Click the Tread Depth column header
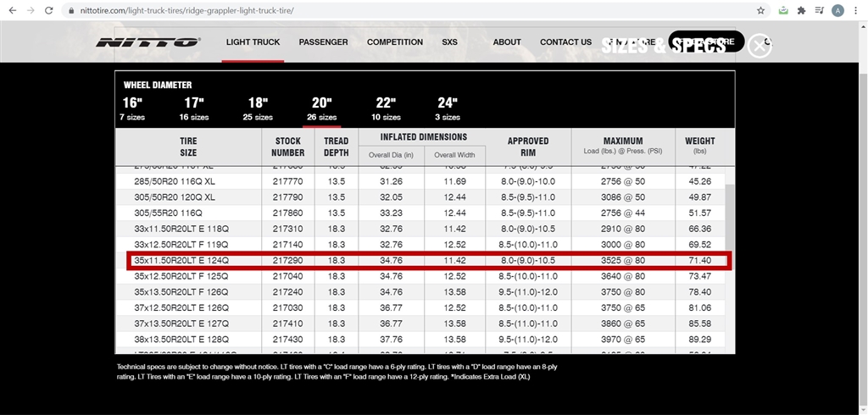This screenshot has width=868, height=415. (x=336, y=147)
